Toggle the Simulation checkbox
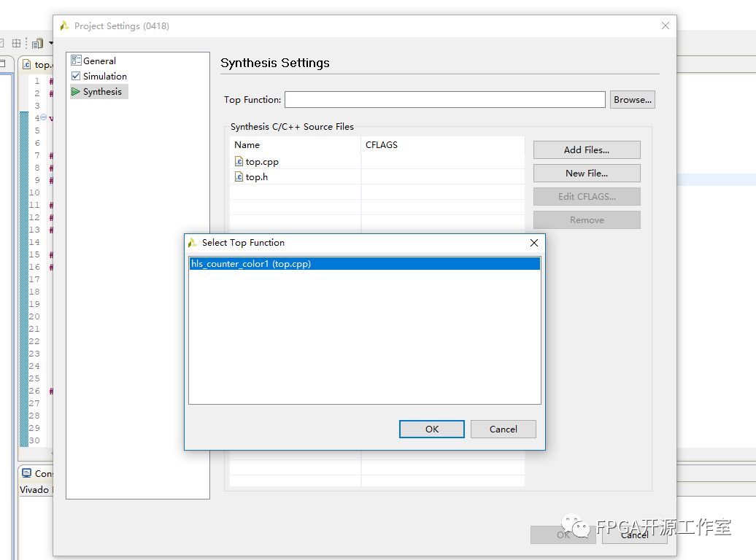The height and width of the screenshot is (560, 756). 76,76
